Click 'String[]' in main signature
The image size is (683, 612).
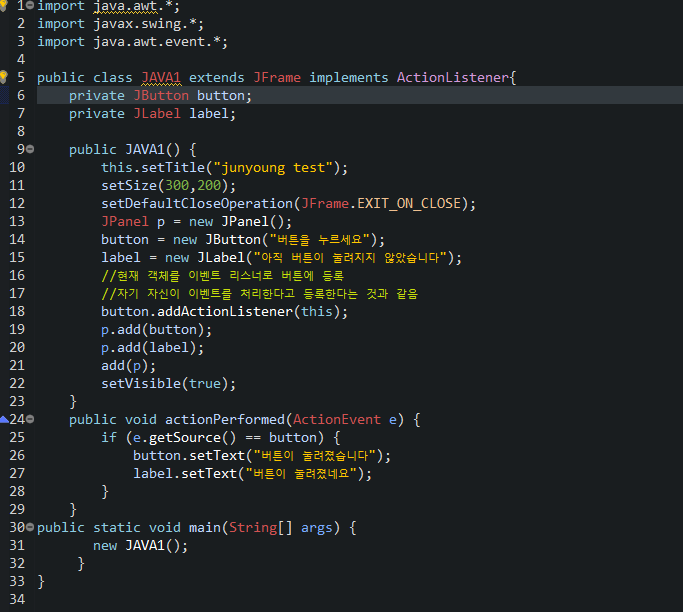(x=261, y=527)
